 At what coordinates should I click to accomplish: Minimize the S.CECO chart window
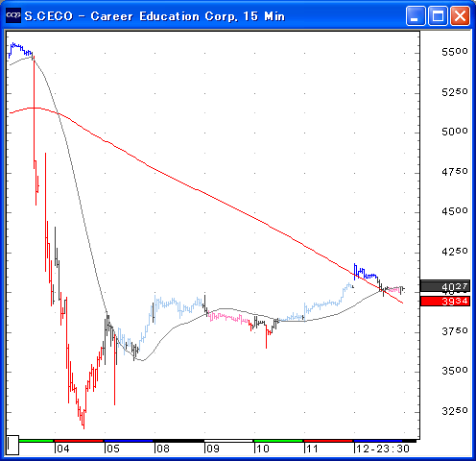click(416, 15)
